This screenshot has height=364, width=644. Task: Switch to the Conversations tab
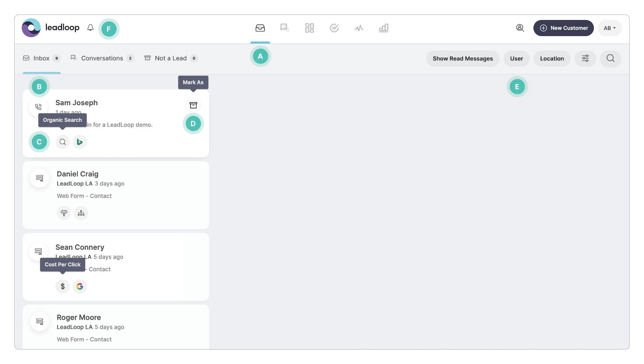coord(102,58)
